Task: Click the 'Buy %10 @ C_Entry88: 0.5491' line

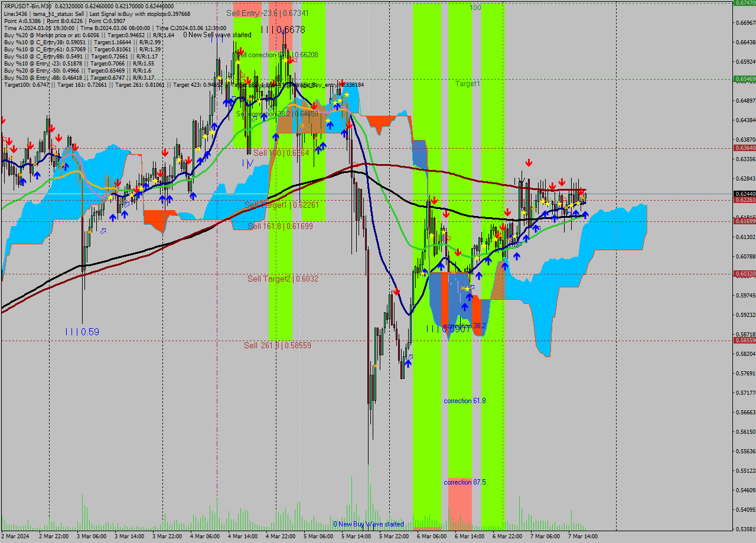Action: pyautogui.click(x=80, y=56)
